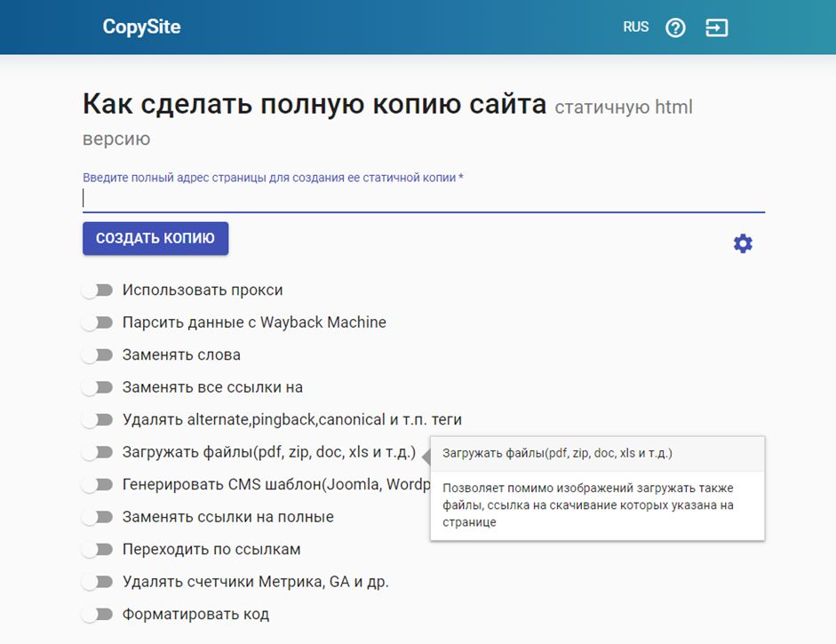Toggle Парсить данные с Wayback Machine
This screenshot has width=836, height=644.
pos(97,322)
